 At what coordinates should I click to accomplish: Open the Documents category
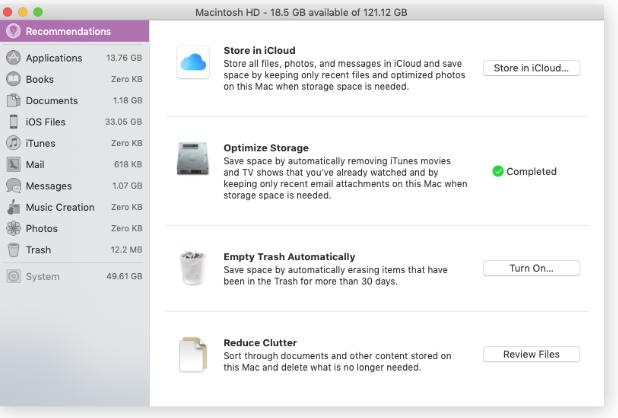(x=74, y=100)
